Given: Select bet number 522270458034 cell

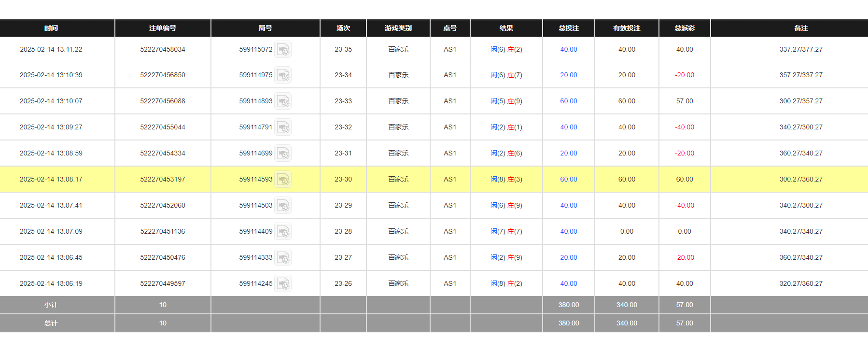Looking at the screenshot, I should click(162, 49).
